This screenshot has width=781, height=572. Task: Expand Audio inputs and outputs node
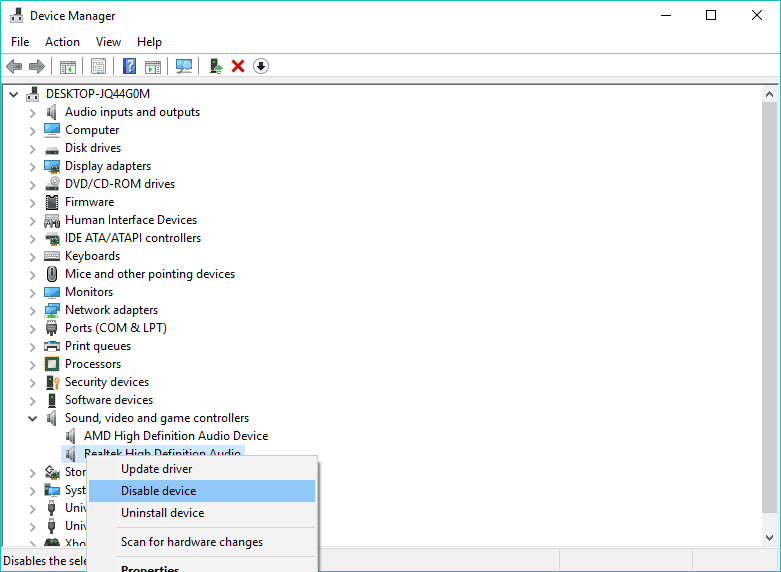(32, 113)
